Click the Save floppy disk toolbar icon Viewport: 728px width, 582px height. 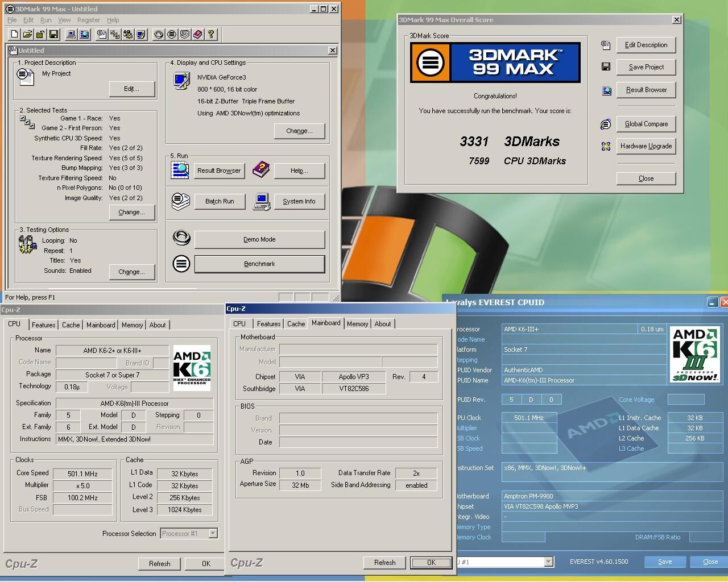click(x=53, y=35)
